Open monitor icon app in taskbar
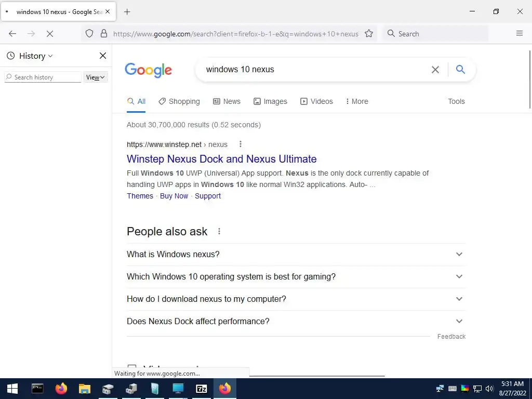532x399 pixels. 178,389
